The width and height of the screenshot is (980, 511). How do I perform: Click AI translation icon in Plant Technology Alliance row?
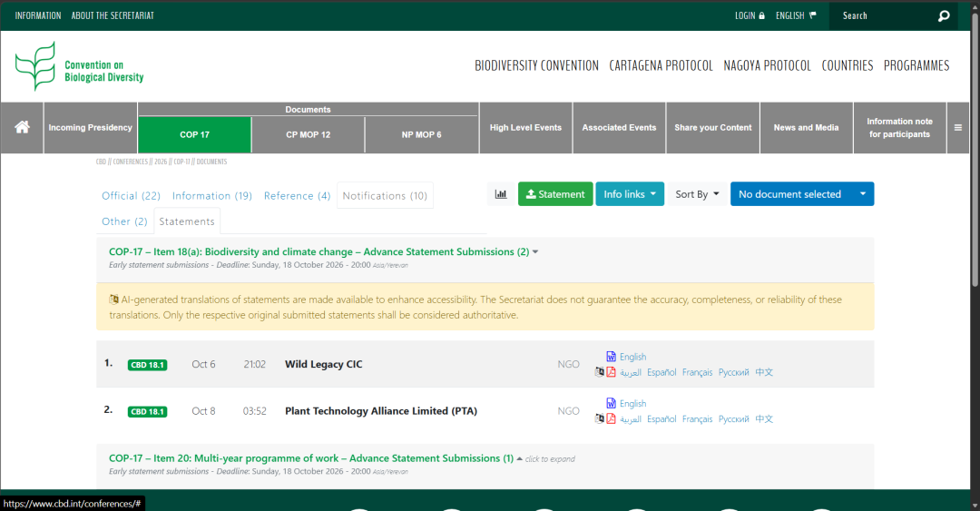(x=600, y=419)
